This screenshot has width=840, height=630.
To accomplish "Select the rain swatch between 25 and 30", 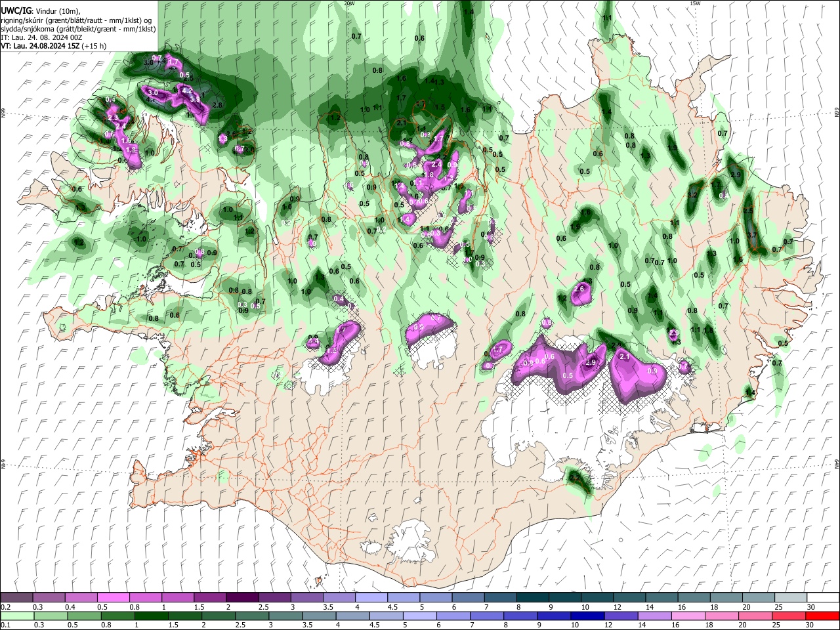I will (x=789, y=616).
